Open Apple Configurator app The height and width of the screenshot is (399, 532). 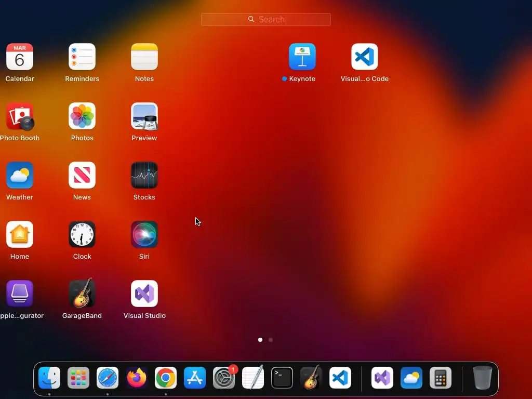[20, 294]
